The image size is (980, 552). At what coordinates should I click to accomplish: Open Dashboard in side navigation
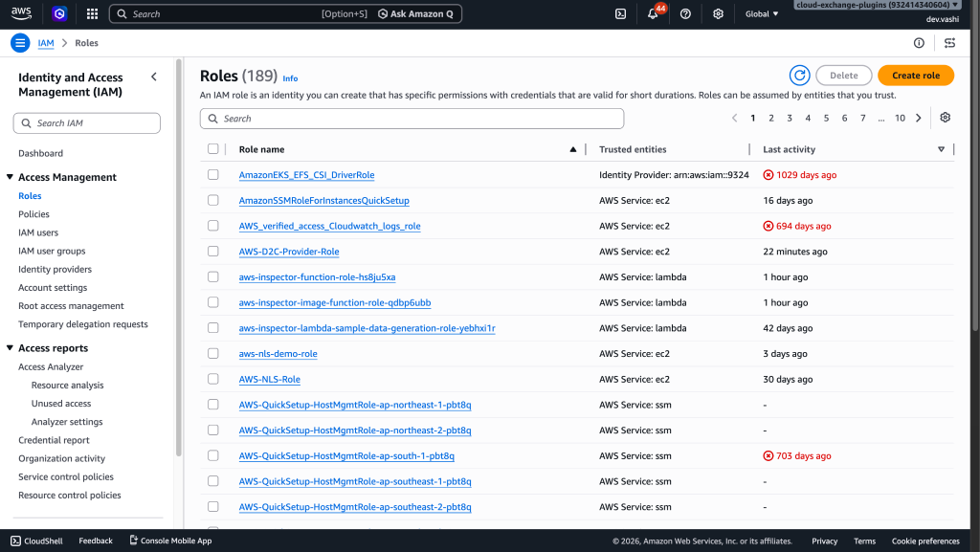[x=40, y=153]
